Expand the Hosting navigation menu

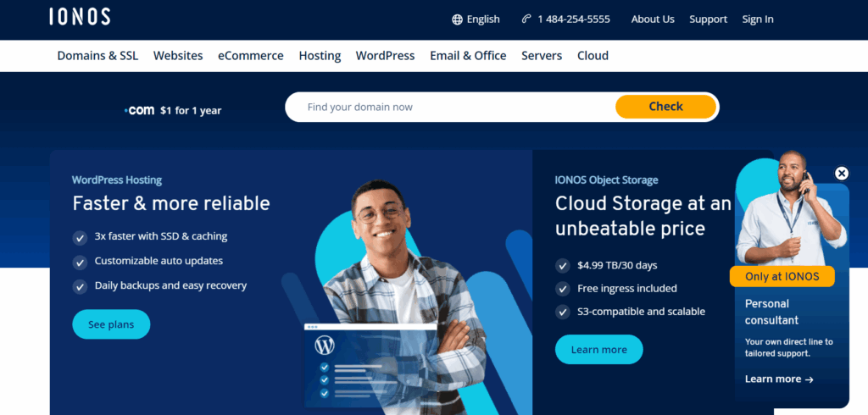[x=320, y=56]
